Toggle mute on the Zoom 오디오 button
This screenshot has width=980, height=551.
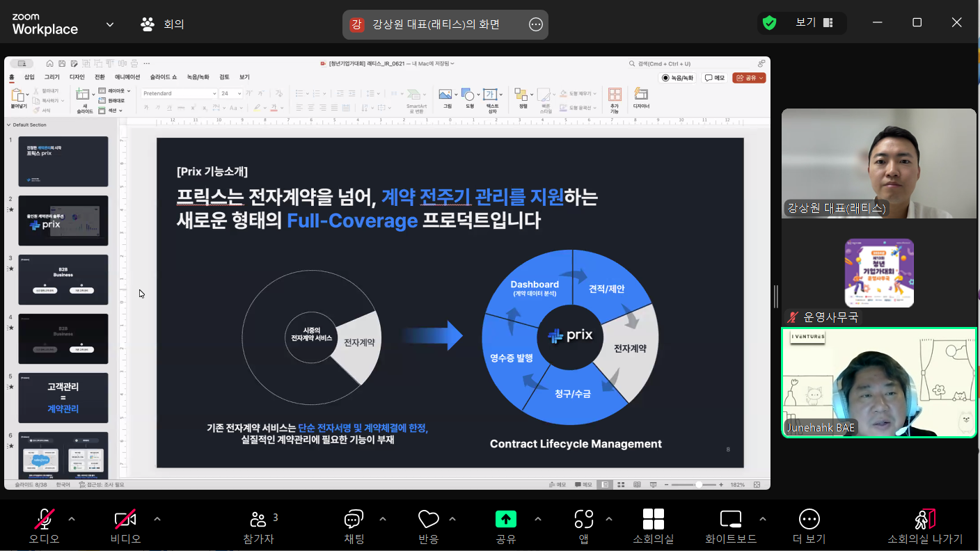(45, 525)
